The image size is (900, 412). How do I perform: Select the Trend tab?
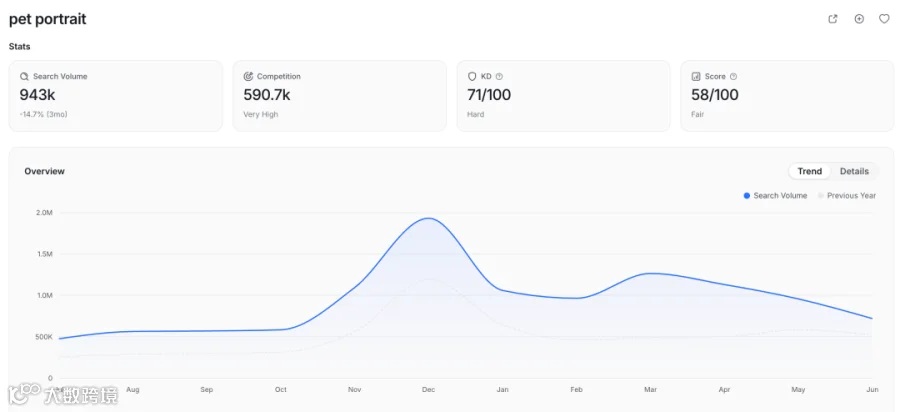tap(810, 171)
